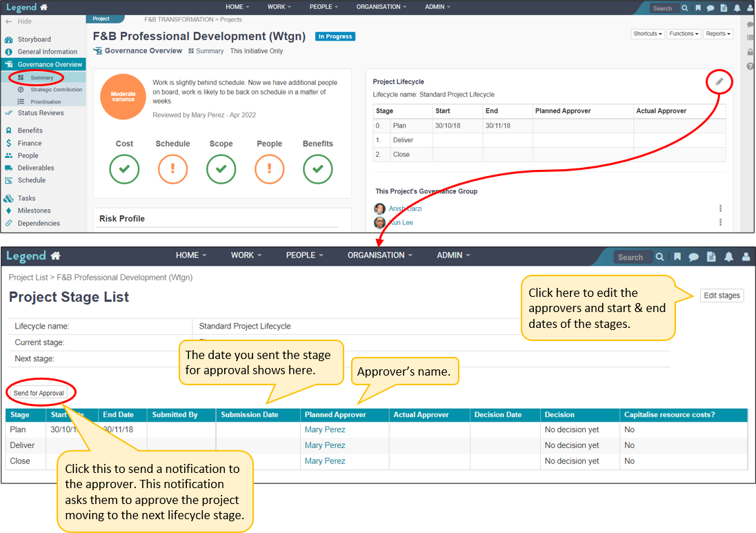The width and height of the screenshot is (756, 533).
Task: Select Summary sub-item in sidebar
Action: coord(42,77)
